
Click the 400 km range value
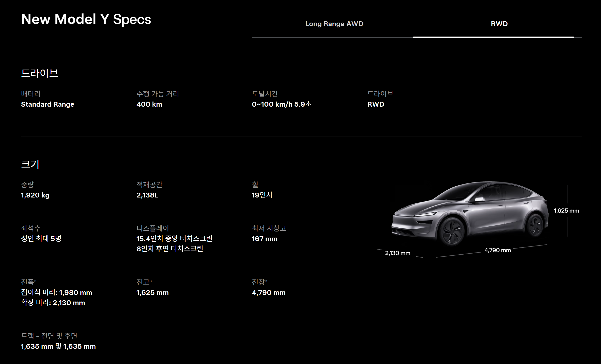click(149, 104)
